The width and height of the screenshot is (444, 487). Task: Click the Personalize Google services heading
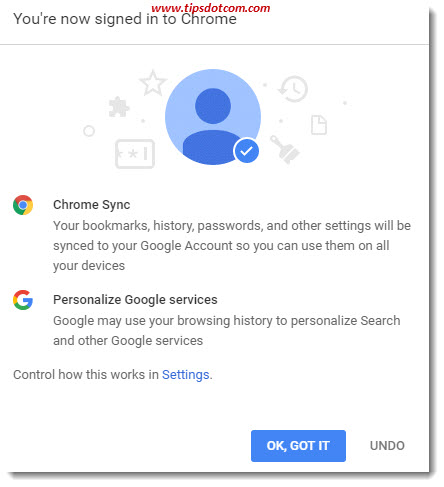(135, 299)
